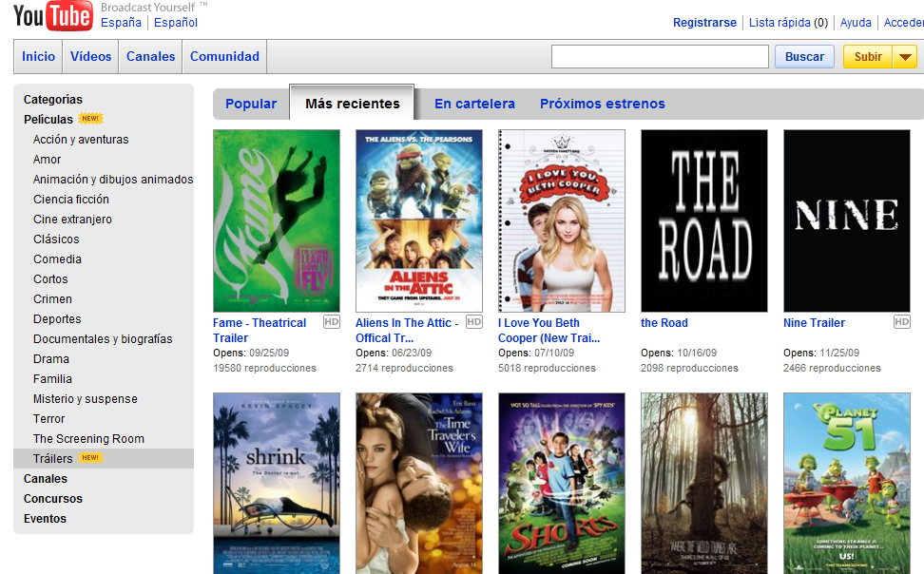Image resolution: width=924 pixels, height=574 pixels.
Task: Click the HD badge on Aliens In The Attic
Action: (473, 322)
